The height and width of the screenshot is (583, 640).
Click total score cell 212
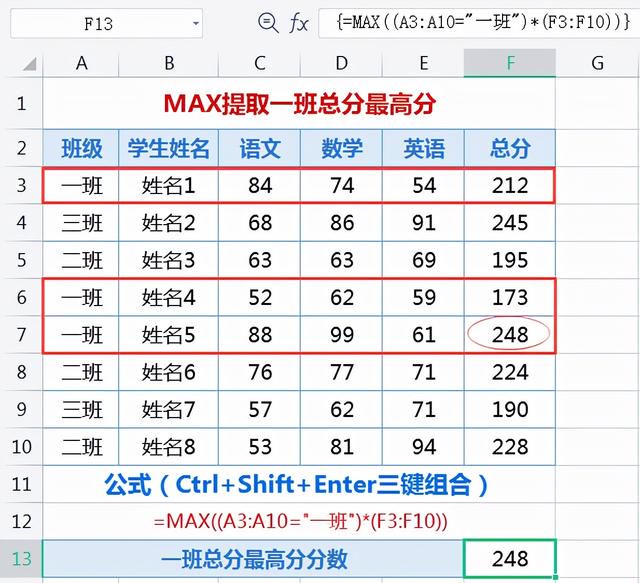click(x=510, y=185)
